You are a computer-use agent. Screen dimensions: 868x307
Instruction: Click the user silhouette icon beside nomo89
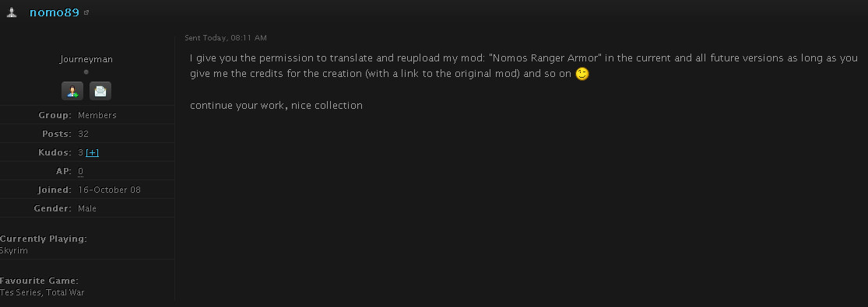click(x=12, y=12)
